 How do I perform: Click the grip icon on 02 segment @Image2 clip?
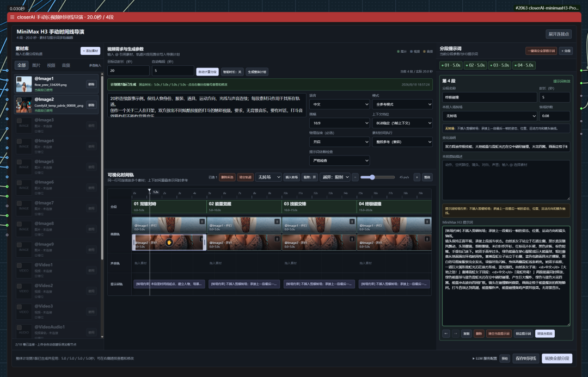277,239
